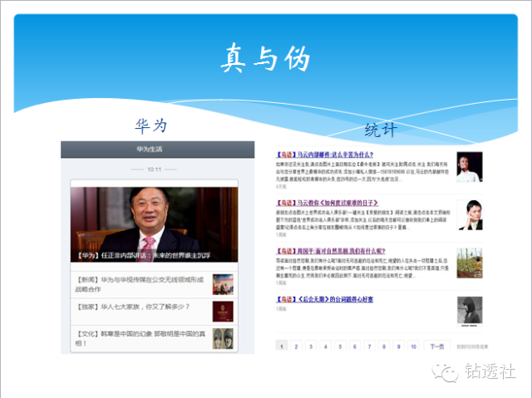The width and height of the screenshot is (532, 398).
Task: Go to results page 6
Action: click(355, 346)
